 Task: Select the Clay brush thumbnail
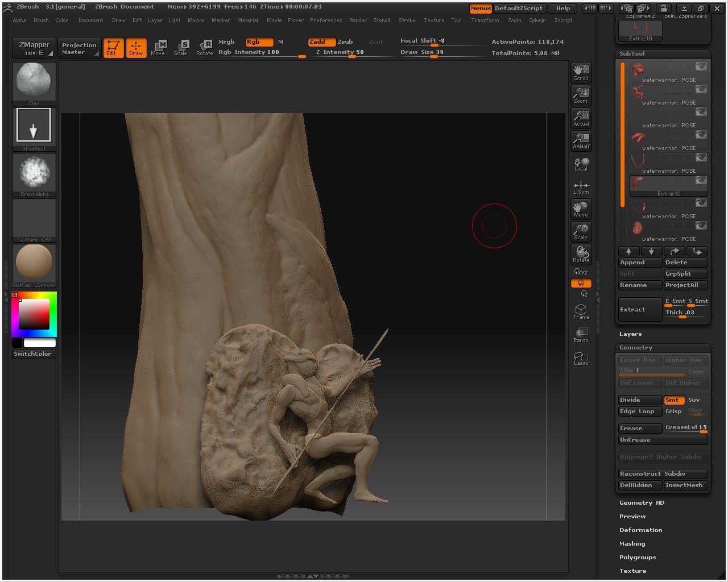pyautogui.click(x=34, y=84)
